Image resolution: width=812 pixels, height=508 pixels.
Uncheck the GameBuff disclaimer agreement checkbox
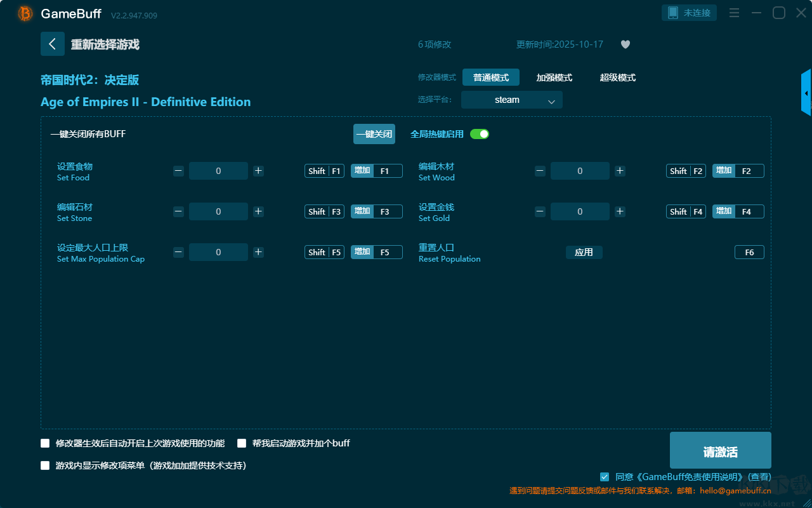tap(605, 477)
